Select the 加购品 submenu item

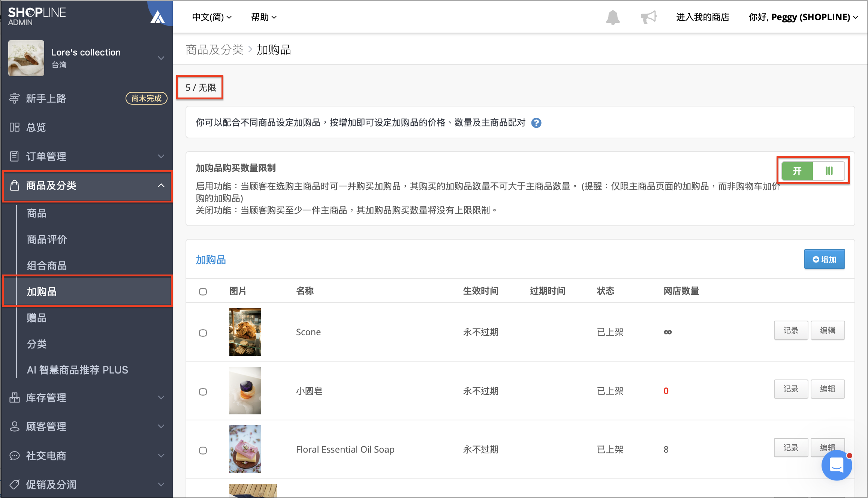coord(87,291)
